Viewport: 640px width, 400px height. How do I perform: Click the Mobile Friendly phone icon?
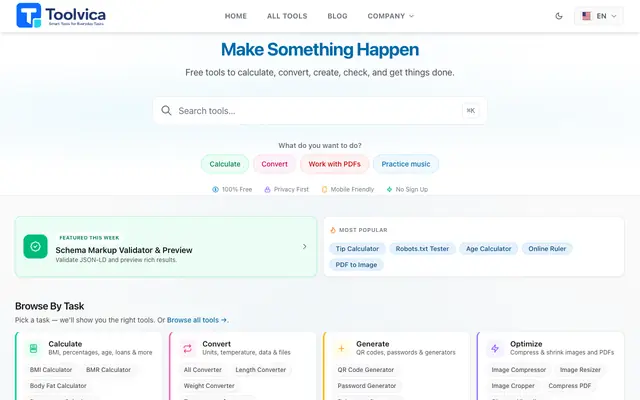pos(324,189)
